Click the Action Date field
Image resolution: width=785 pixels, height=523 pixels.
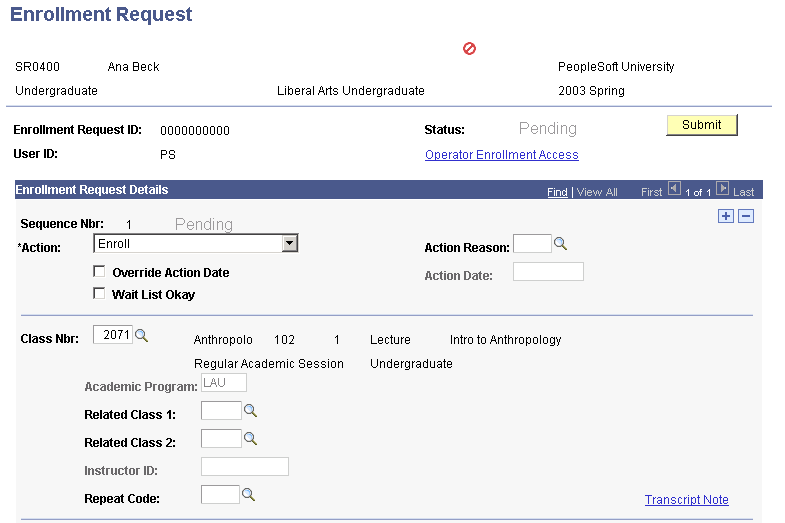tap(548, 272)
